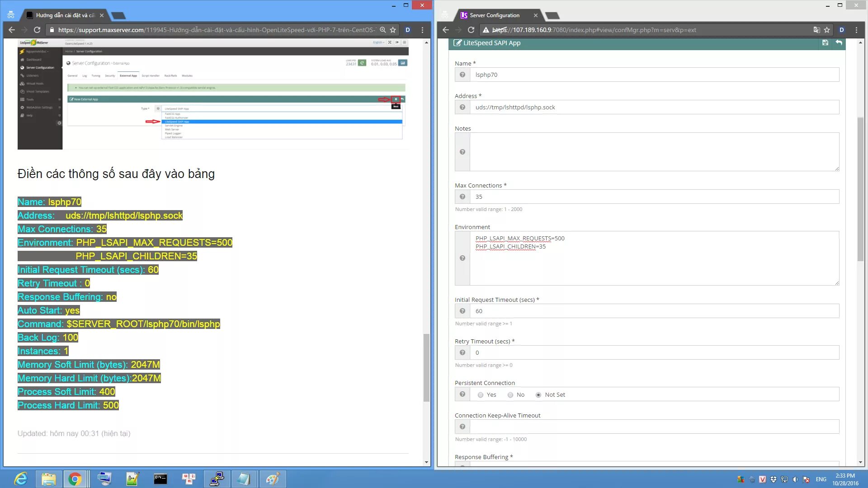Bookmark the Server Configuration page with star icon

[827, 30]
